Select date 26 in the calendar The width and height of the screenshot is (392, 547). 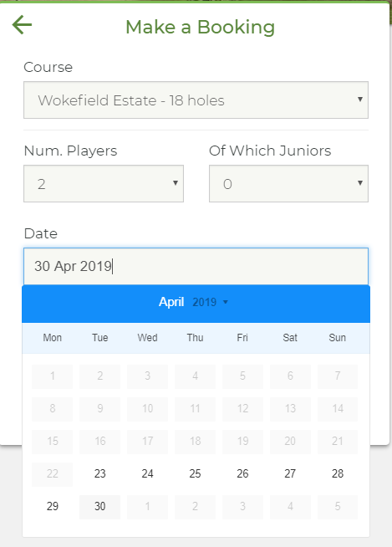click(242, 473)
